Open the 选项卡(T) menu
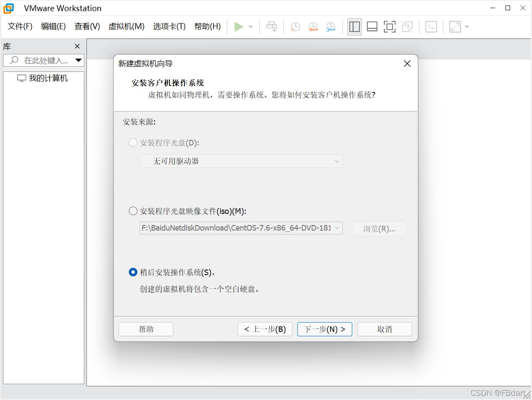The height and width of the screenshot is (400, 532). click(x=169, y=27)
